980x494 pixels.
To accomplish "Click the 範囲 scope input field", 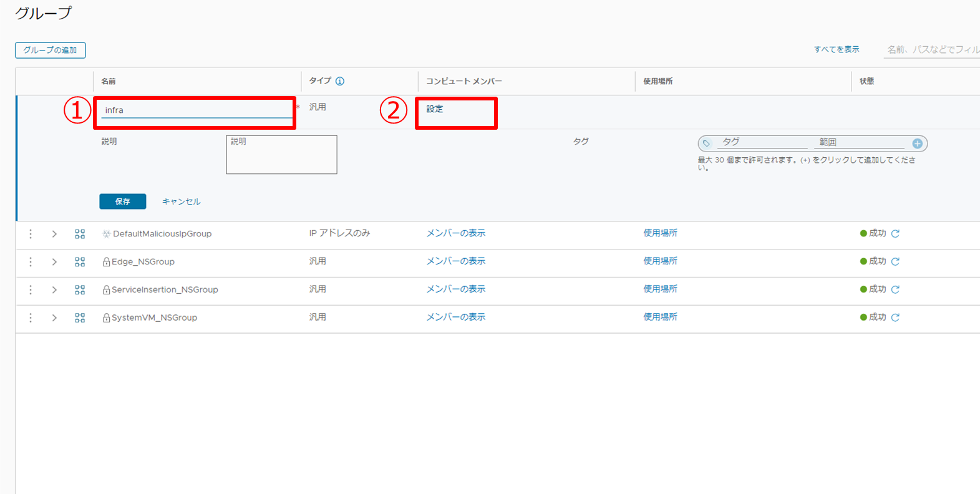I will click(x=861, y=142).
